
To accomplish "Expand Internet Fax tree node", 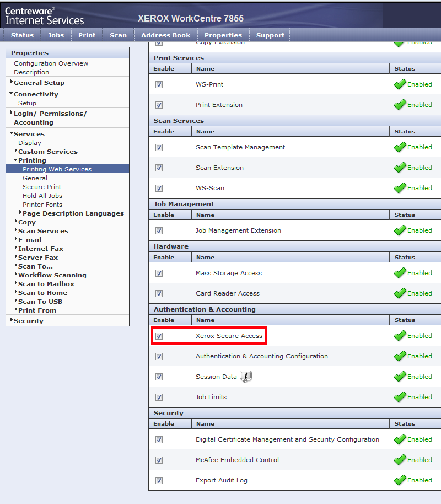I will (x=16, y=248).
